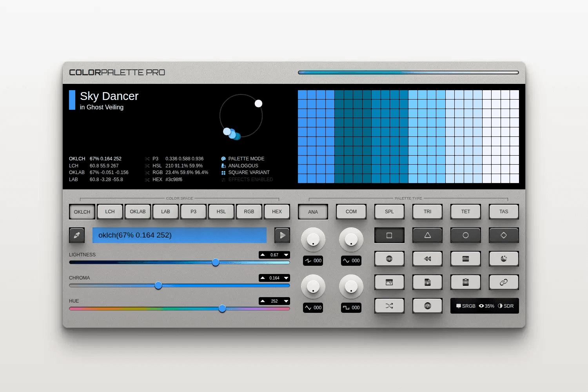Choose the TAS palette type
The height and width of the screenshot is (392, 588).
504,212
